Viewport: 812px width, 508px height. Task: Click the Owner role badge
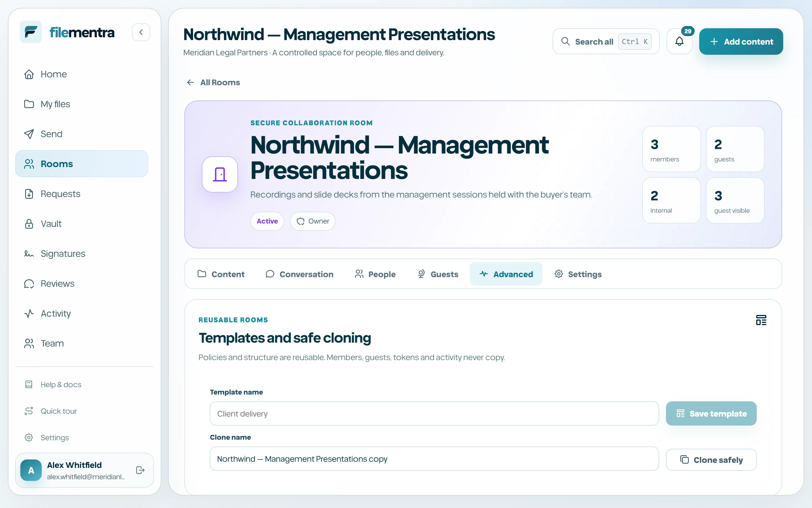[312, 221]
